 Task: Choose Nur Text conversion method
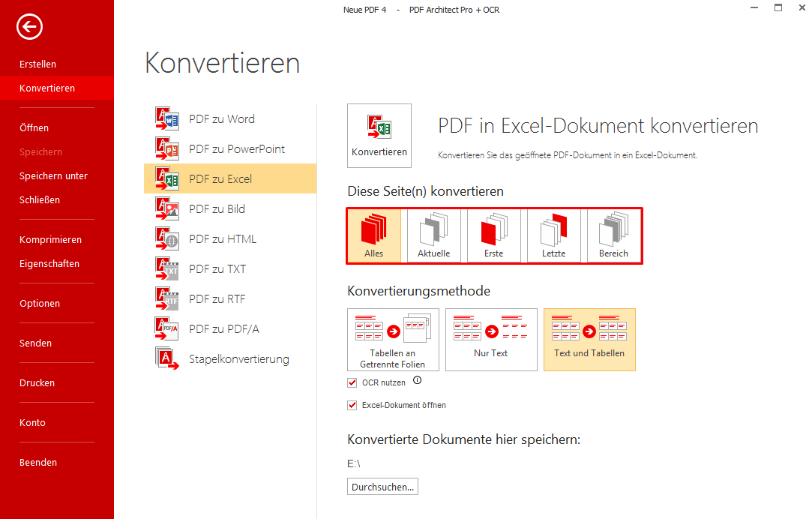click(491, 340)
